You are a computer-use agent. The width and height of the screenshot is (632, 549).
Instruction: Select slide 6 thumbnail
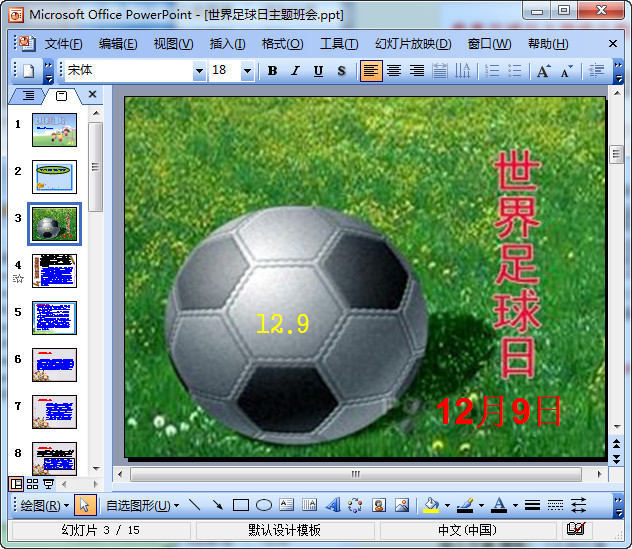pos(54,365)
